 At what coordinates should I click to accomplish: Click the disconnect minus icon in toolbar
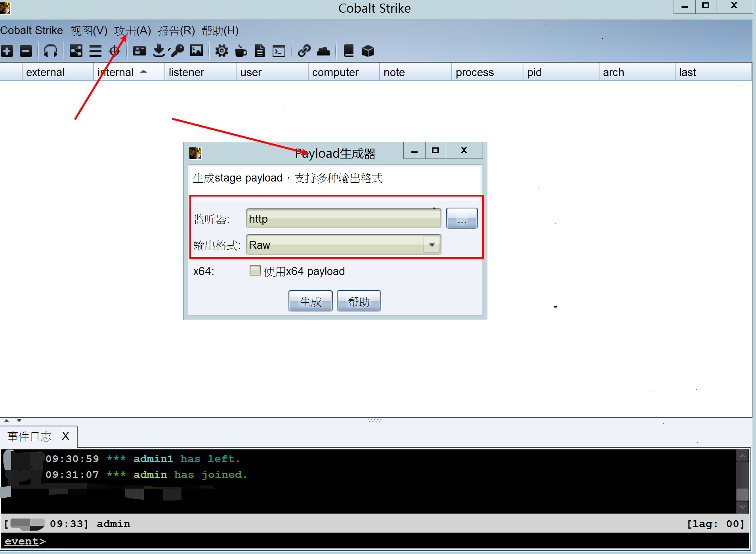[26, 51]
